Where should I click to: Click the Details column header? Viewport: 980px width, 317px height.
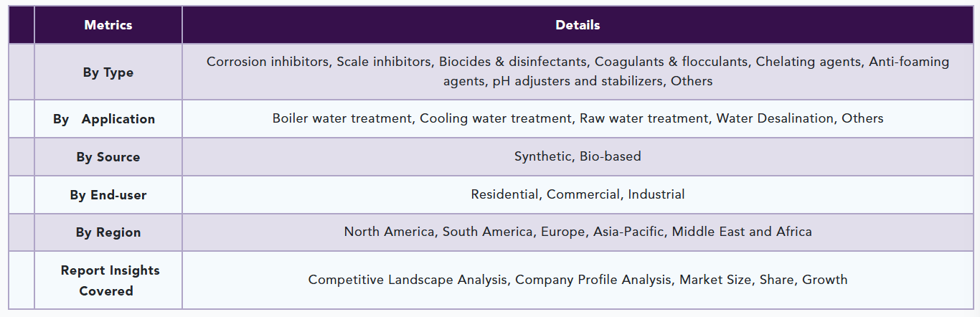pos(578,25)
